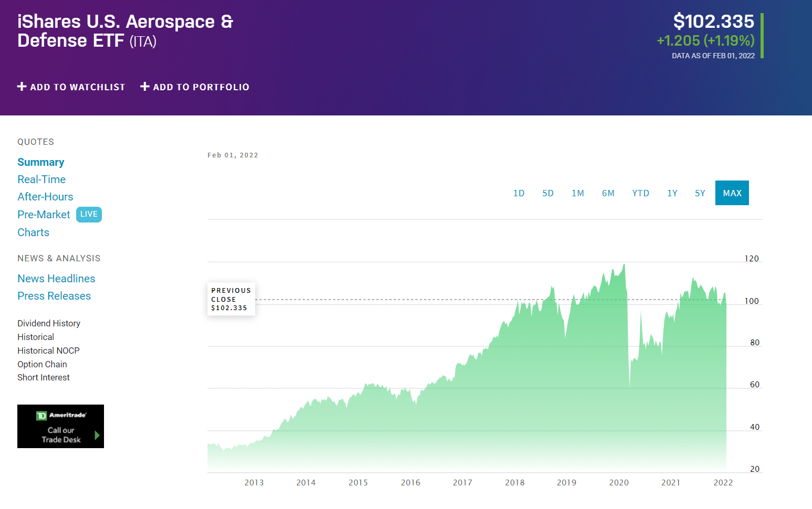The width and height of the screenshot is (812, 509).
Task: View the 6M chart range
Action: click(608, 193)
